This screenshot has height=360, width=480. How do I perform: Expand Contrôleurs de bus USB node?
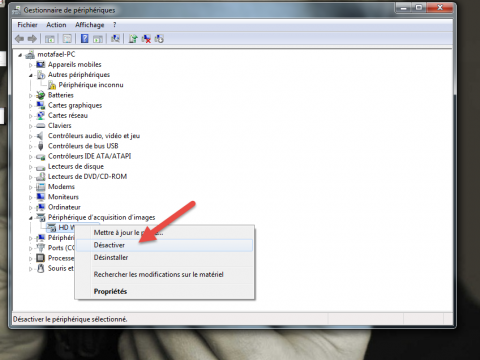31,147
